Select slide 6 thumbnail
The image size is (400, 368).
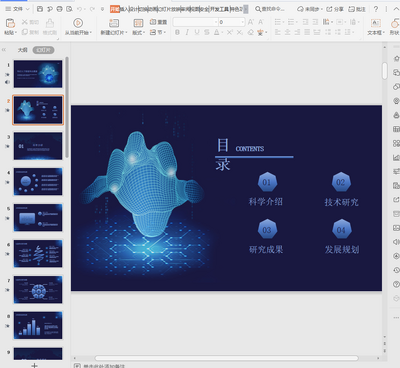pos(38,254)
